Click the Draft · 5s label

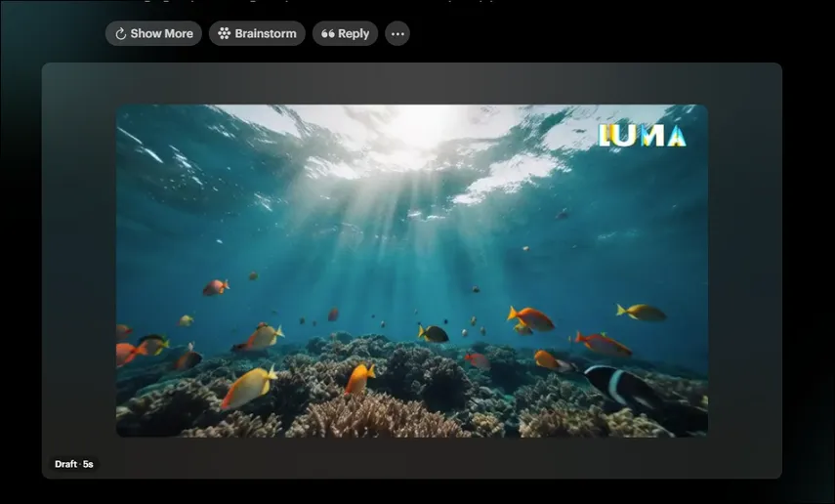74,464
